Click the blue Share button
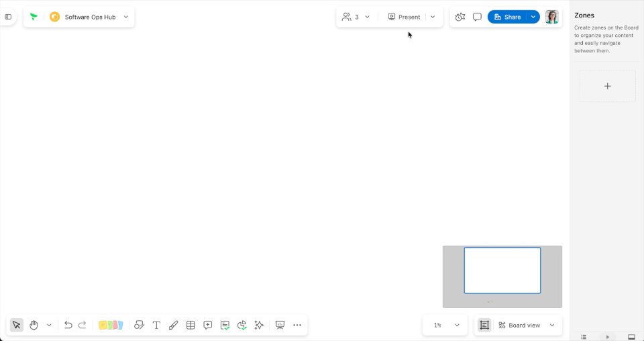The height and width of the screenshot is (341, 644). click(507, 17)
